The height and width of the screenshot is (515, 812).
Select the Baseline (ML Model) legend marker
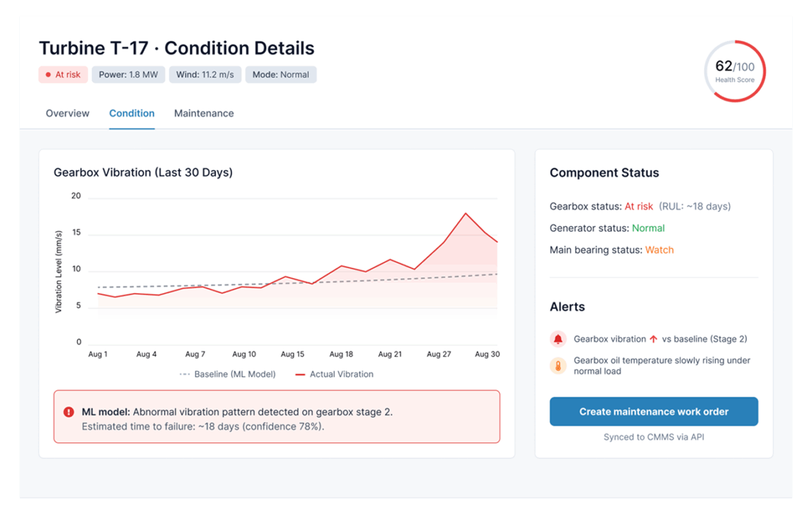tap(185, 373)
